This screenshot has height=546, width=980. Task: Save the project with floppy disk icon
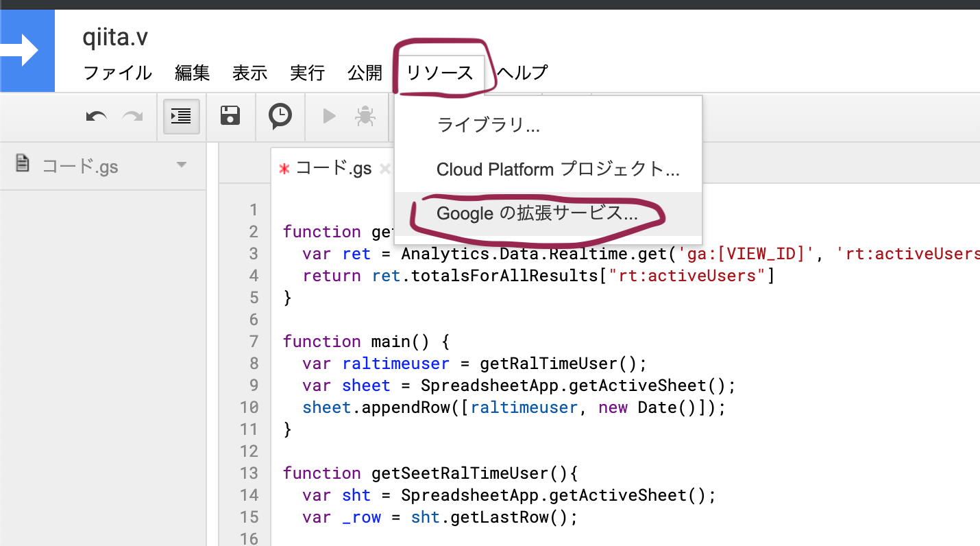pos(230,116)
